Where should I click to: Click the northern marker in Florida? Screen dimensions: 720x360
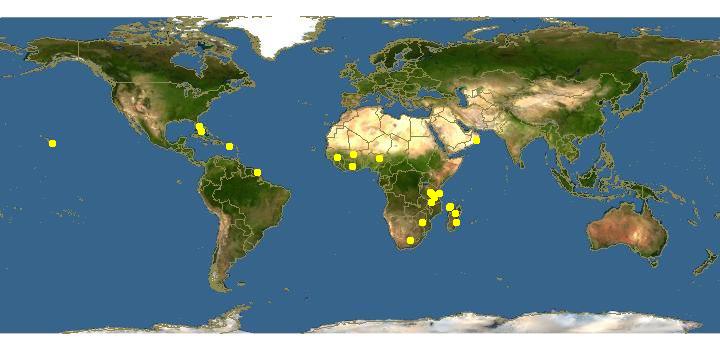199,126
